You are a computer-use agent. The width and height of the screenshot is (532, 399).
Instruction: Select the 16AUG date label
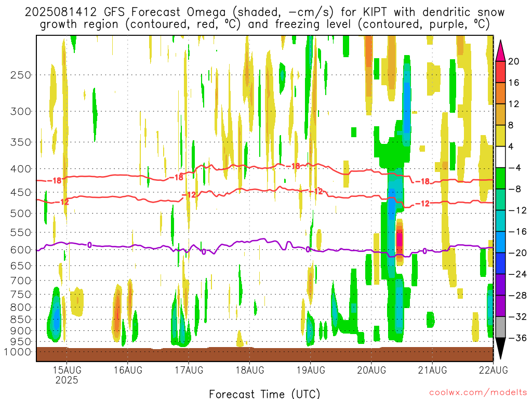128,370
